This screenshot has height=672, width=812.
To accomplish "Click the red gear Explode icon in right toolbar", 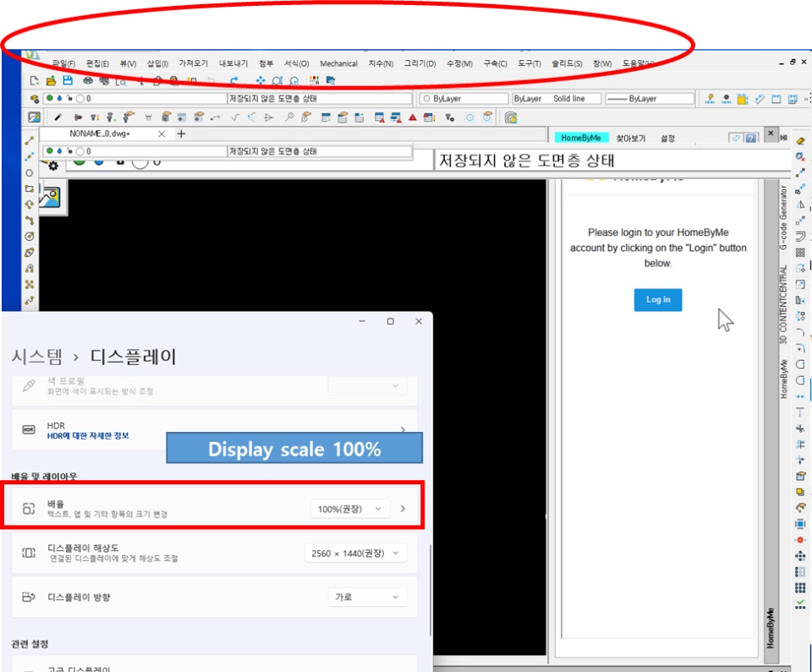I will pos(800,539).
